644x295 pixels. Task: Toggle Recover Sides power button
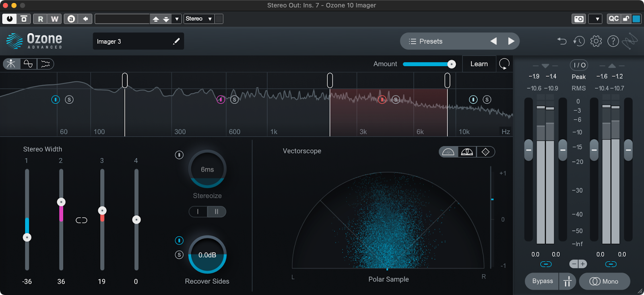coord(179,241)
